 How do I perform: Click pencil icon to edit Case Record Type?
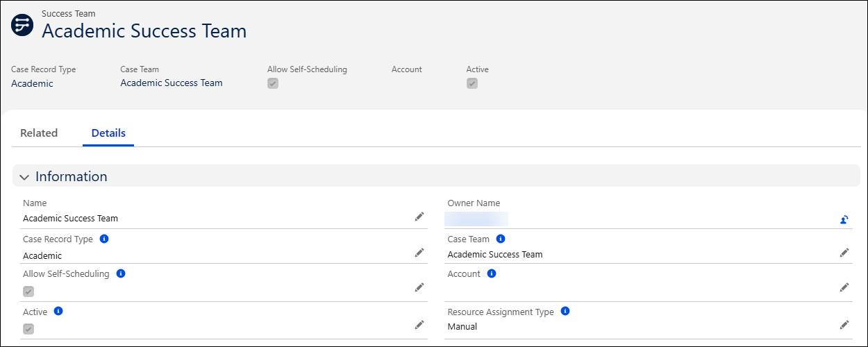419,253
